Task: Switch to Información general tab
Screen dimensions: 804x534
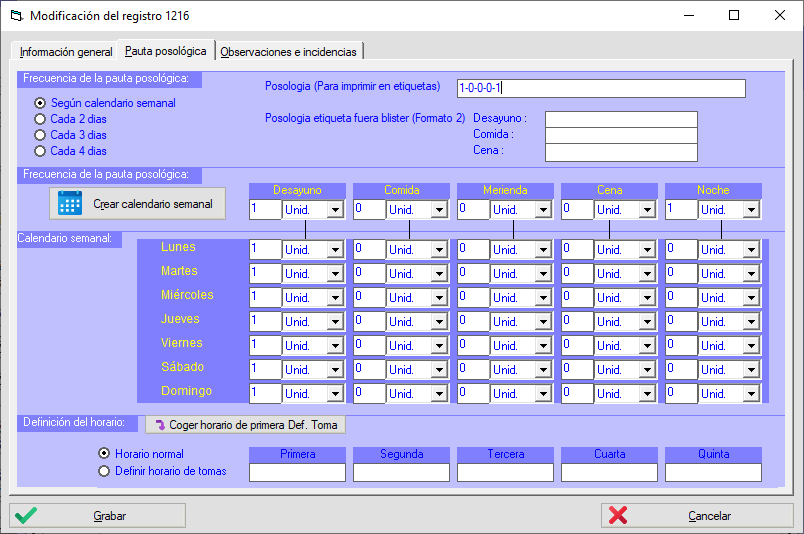Action: pyautogui.click(x=66, y=52)
